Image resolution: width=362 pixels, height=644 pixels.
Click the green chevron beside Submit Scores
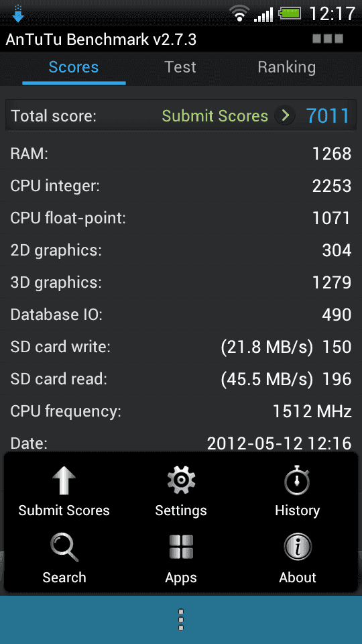pos(285,116)
